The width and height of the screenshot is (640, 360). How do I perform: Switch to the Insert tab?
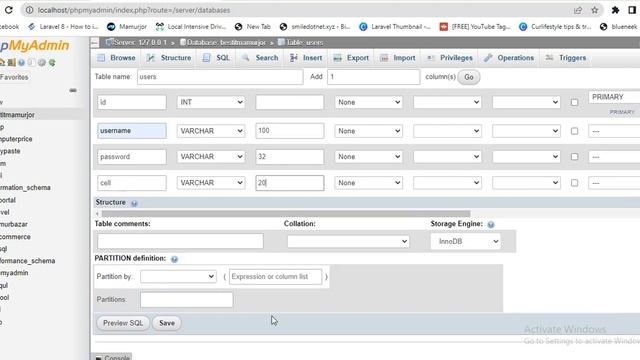(x=306, y=58)
